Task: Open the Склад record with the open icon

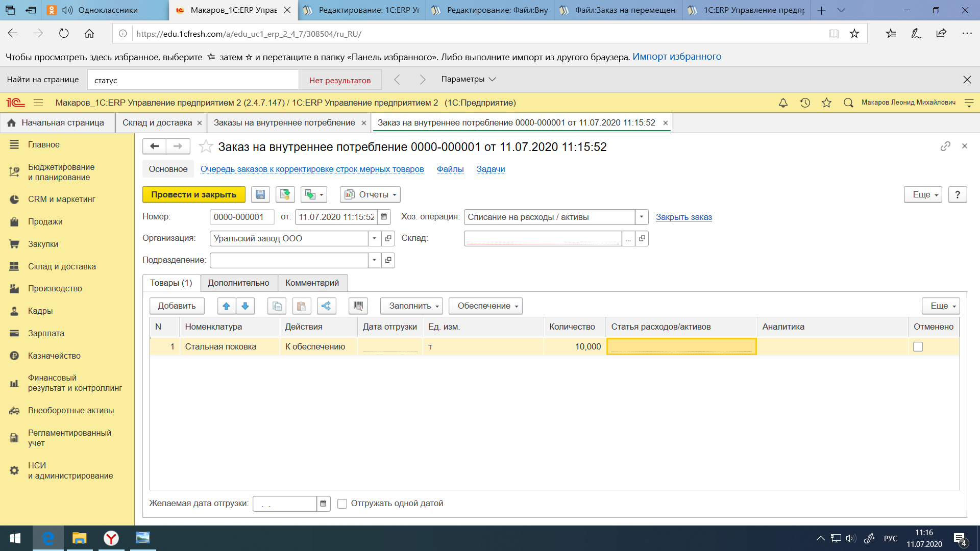Action: tap(642, 238)
